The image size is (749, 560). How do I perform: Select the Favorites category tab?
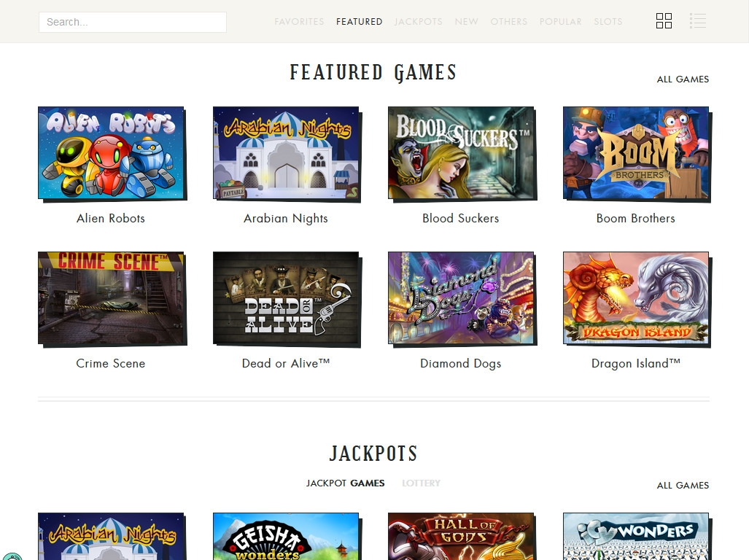[x=299, y=22]
